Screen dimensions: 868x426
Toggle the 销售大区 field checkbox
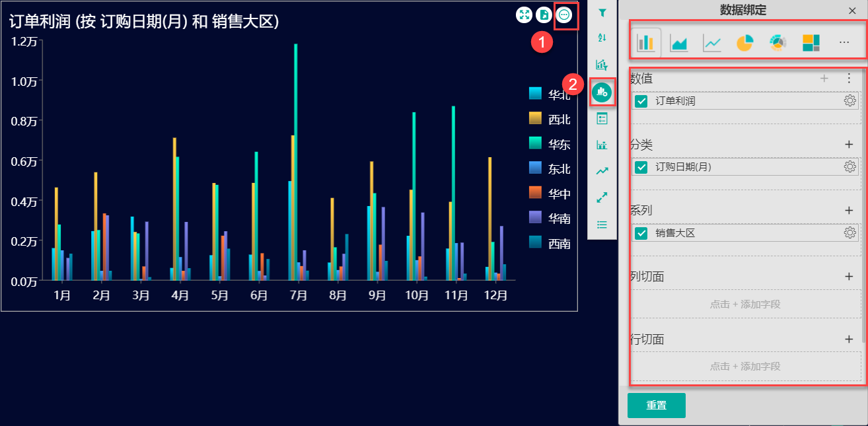click(641, 233)
